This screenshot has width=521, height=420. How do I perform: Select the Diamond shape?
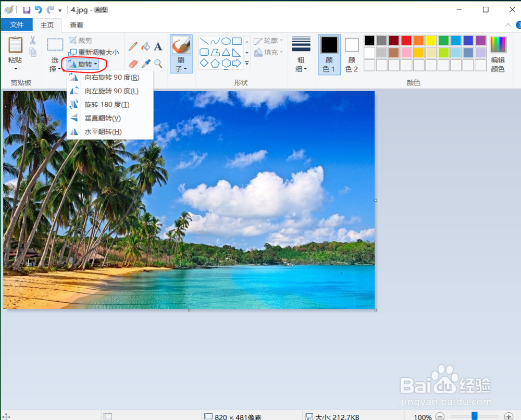pyautogui.click(x=204, y=63)
